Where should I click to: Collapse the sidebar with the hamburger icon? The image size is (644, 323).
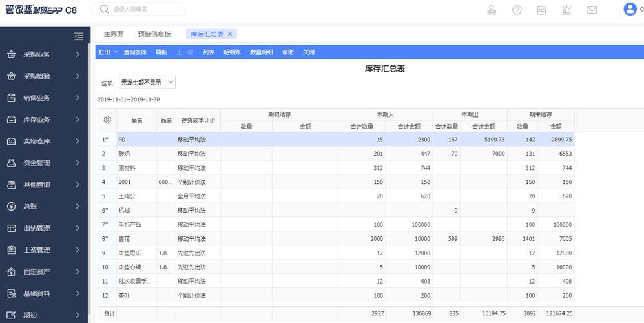click(x=79, y=36)
